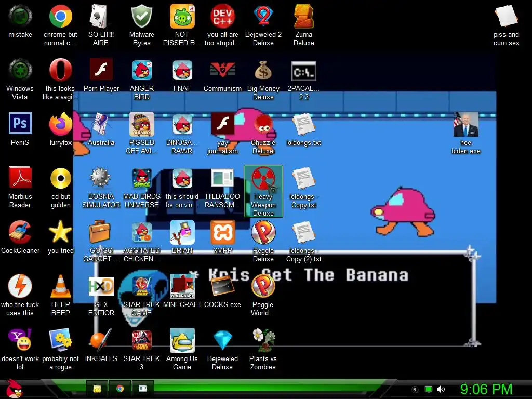The width and height of the screenshot is (532, 399).
Task: Launch the Angry Birds Seasons icon
Action: coord(141,124)
